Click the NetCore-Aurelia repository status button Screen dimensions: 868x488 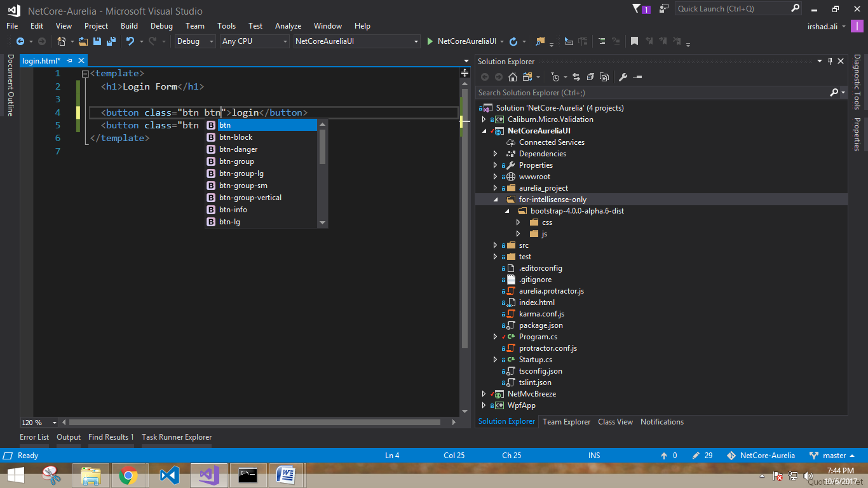(x=761, y=456)
